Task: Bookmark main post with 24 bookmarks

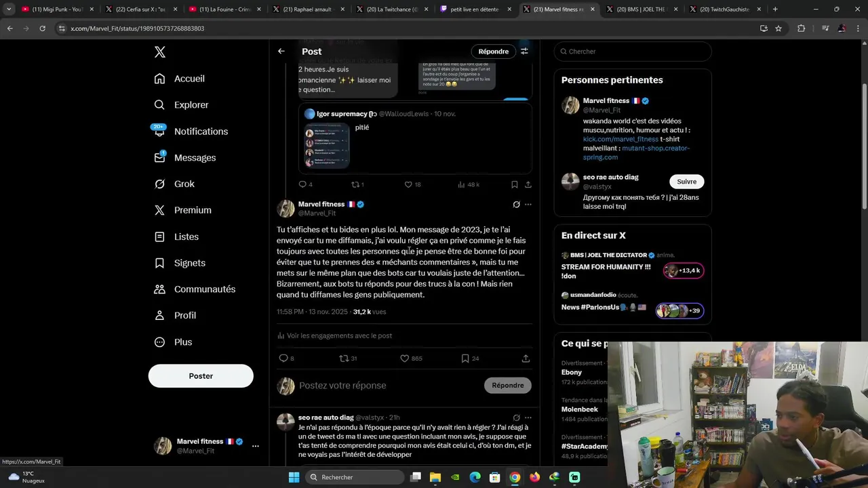Action: (470, 359)
